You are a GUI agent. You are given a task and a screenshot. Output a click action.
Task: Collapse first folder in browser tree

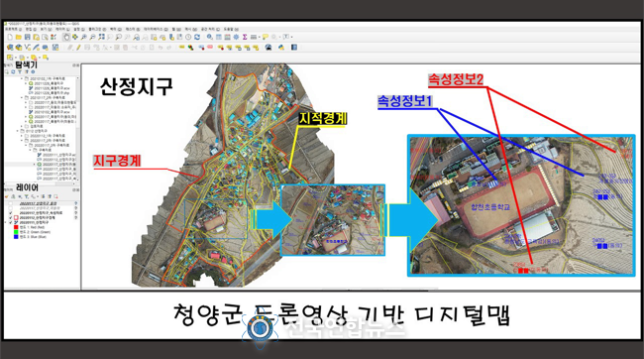(22, 78)
